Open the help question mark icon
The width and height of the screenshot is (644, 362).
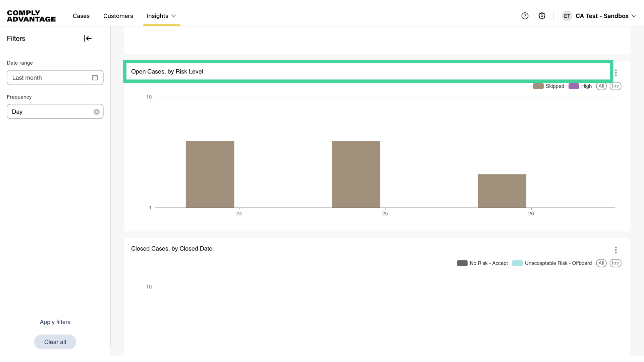click(x=525, y=16)
